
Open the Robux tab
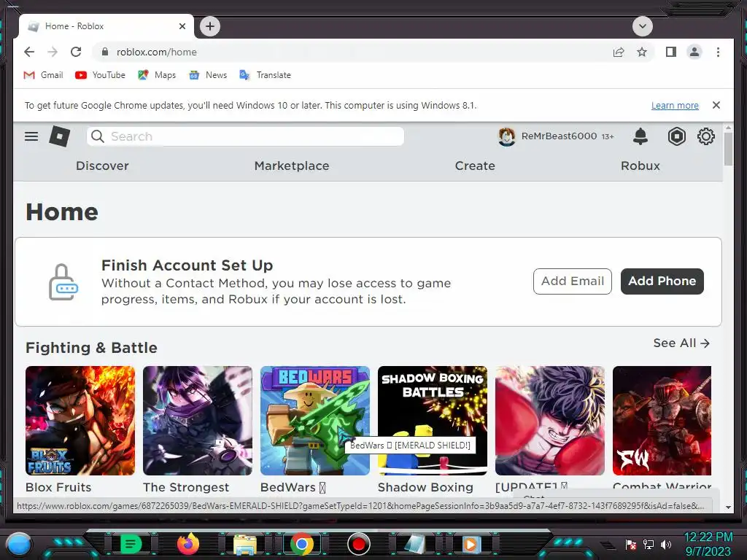640,166
